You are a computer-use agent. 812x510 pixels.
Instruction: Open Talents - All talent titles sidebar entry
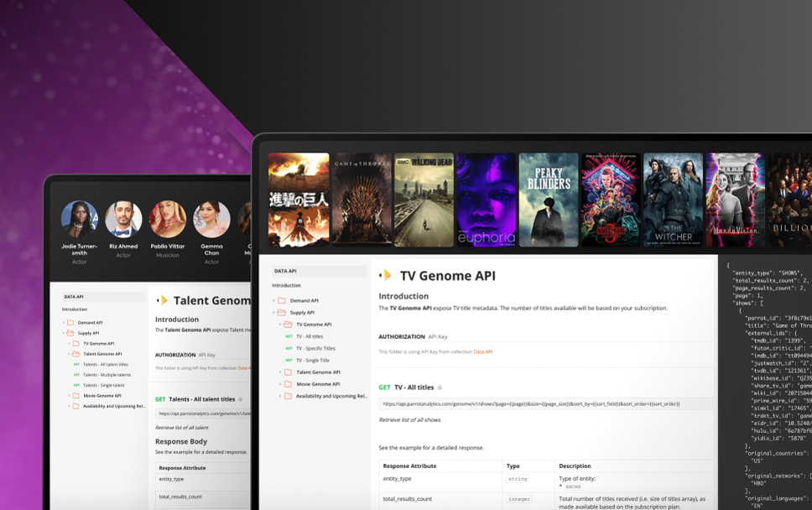(x=106, y=364)
